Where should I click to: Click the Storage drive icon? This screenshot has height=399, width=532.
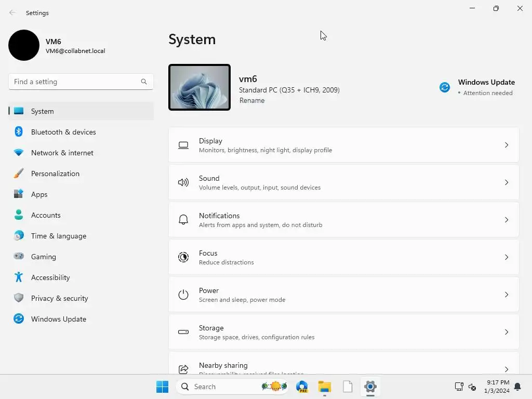(183, 332)
